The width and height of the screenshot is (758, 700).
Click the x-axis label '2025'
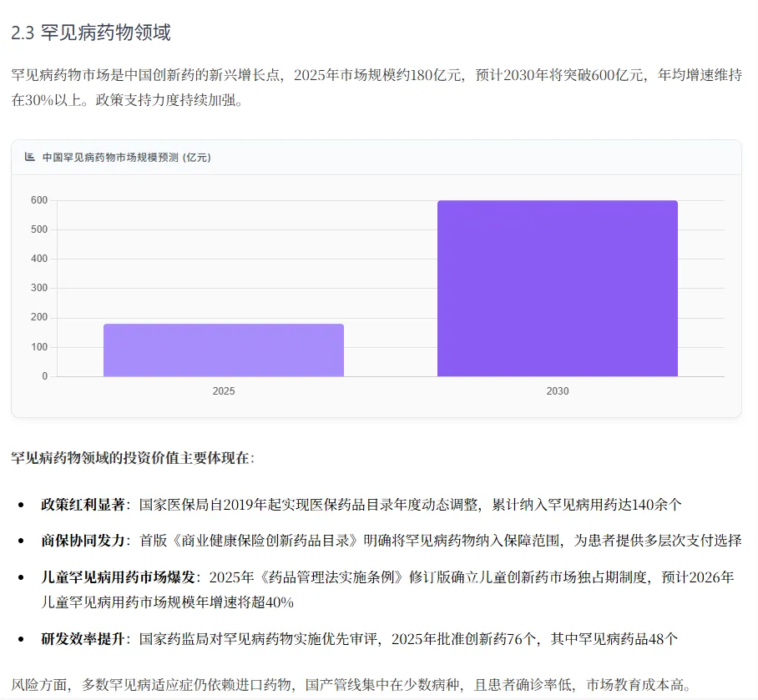point(224,391)
